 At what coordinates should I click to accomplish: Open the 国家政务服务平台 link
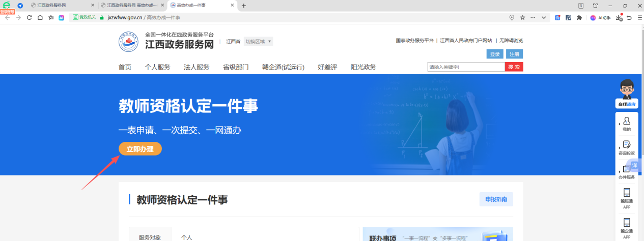[x=414, y=41]
